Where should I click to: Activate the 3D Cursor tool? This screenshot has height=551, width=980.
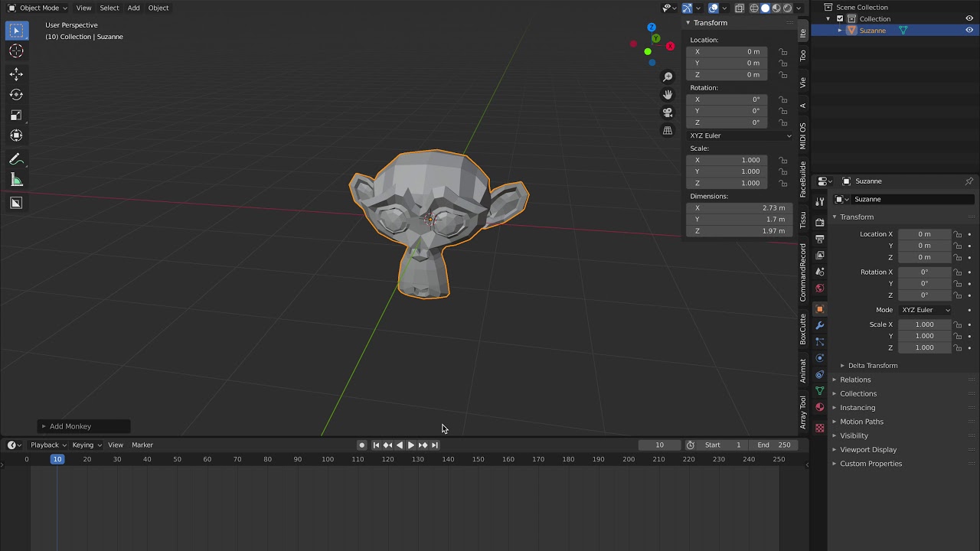click(x=16, y=51)
